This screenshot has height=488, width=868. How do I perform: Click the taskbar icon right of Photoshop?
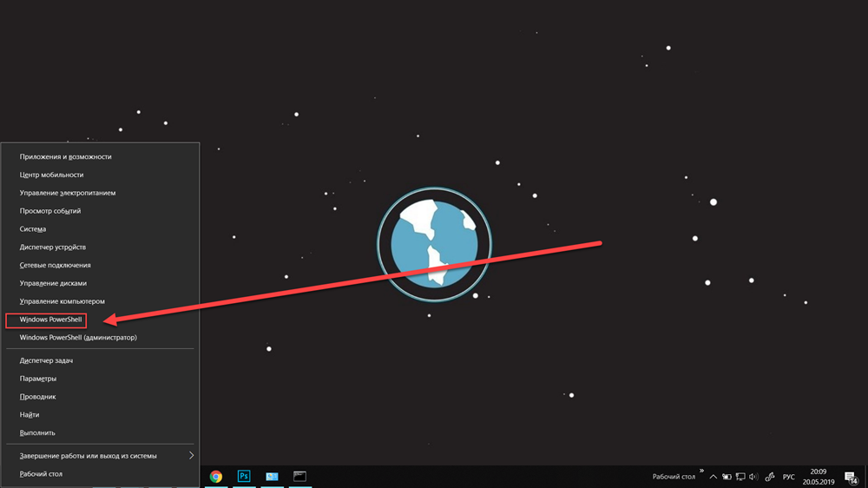[x=272, y=477]
